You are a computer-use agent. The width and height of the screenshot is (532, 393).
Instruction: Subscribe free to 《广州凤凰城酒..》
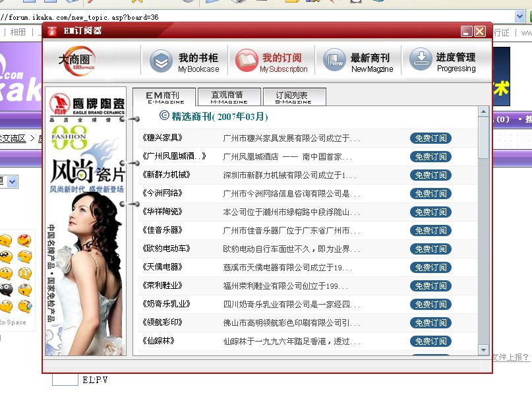click(x=430, y=156)
